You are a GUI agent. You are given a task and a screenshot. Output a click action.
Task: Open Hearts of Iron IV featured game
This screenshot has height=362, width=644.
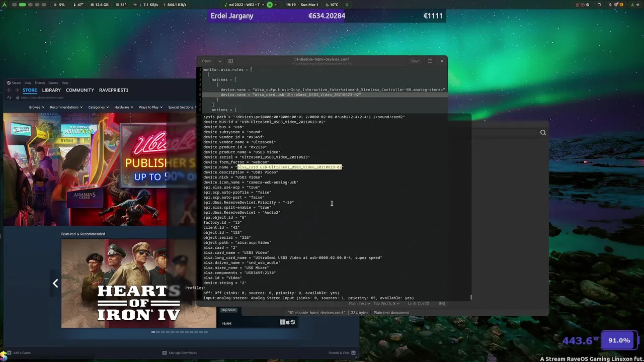pos(138,284)
